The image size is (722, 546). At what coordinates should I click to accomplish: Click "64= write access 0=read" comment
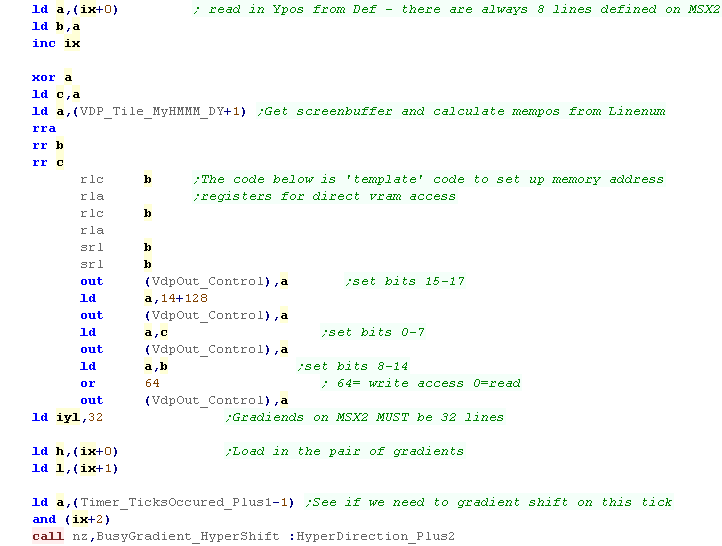421,383
